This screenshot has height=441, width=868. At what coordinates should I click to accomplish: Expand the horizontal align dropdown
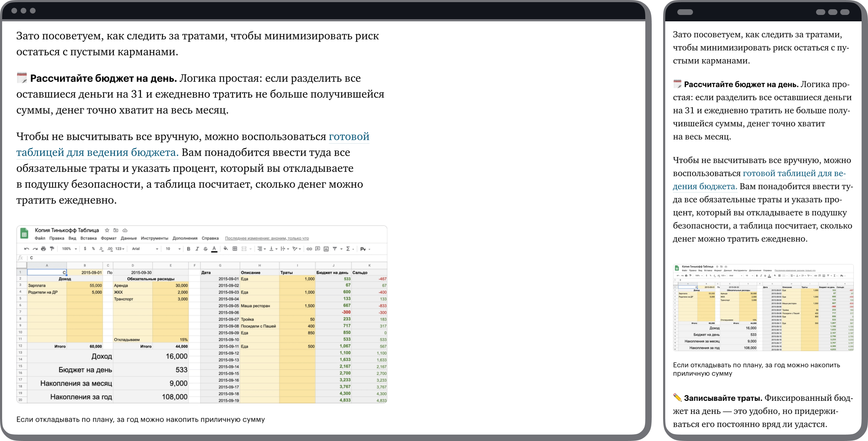point(261,249)
